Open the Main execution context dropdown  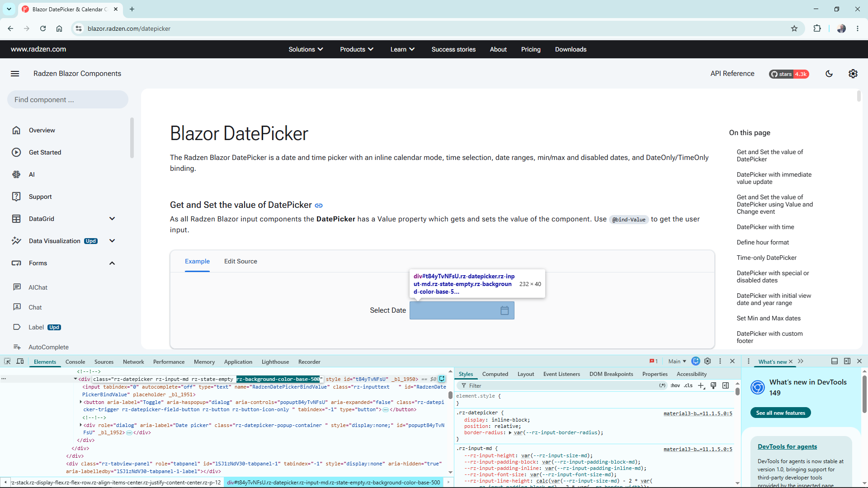click(677, 361)
